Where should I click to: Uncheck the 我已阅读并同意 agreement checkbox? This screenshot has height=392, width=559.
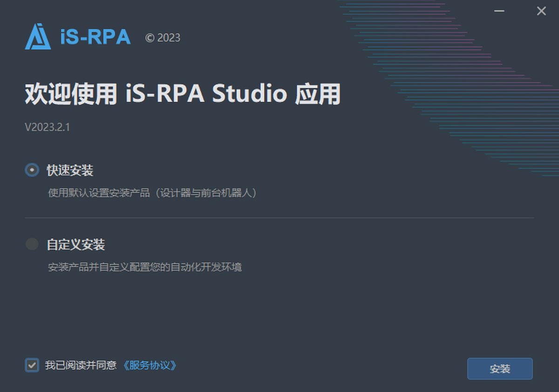point(32,365)
